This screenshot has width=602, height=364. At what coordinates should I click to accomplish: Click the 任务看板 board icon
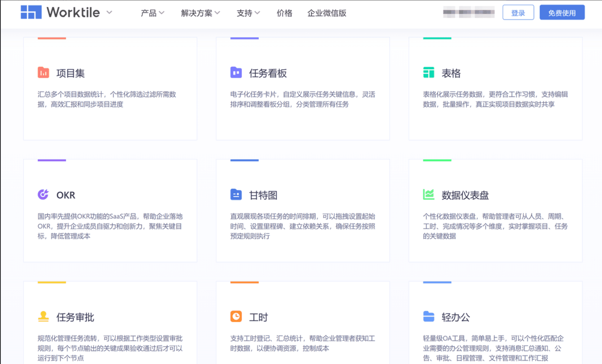[236, 72]
